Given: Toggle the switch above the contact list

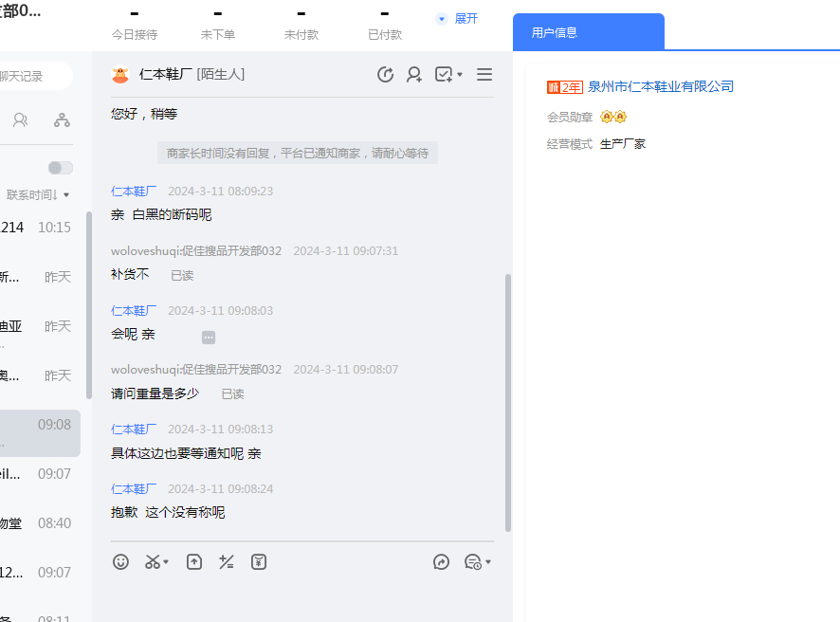Looking at the screenshot, I should [x=61, y=168].
